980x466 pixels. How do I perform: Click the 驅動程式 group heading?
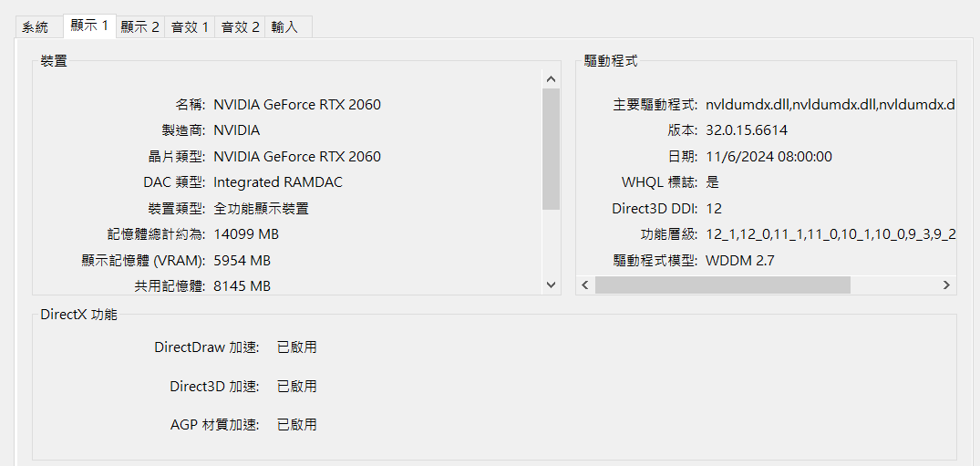pyautogui.click(x=611, y=61)
